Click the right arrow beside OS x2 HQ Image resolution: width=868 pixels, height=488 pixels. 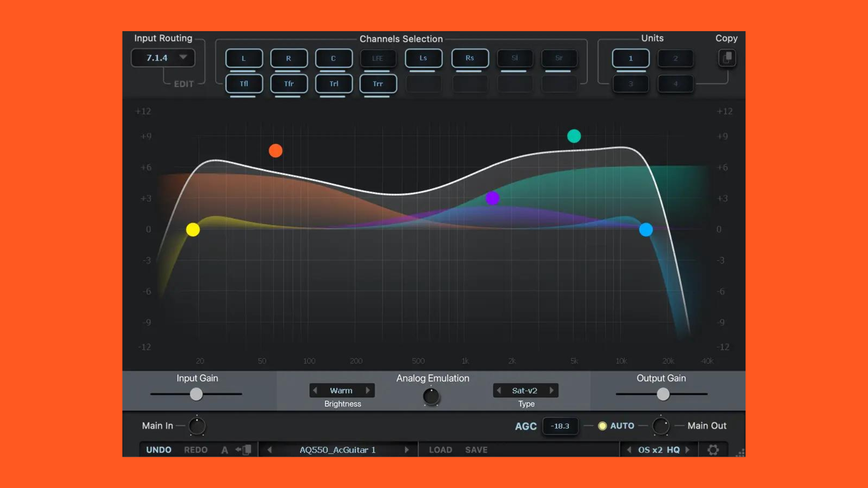coord(687,450)
